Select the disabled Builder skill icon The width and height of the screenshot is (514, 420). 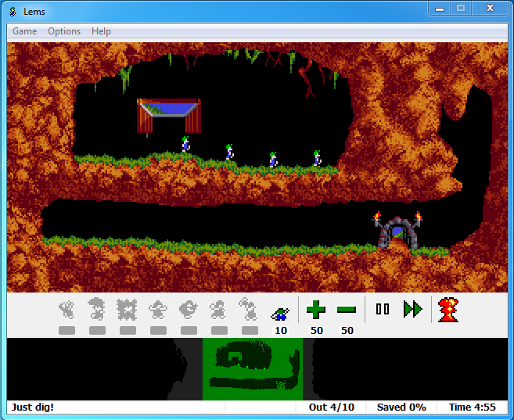click(189, 310)
